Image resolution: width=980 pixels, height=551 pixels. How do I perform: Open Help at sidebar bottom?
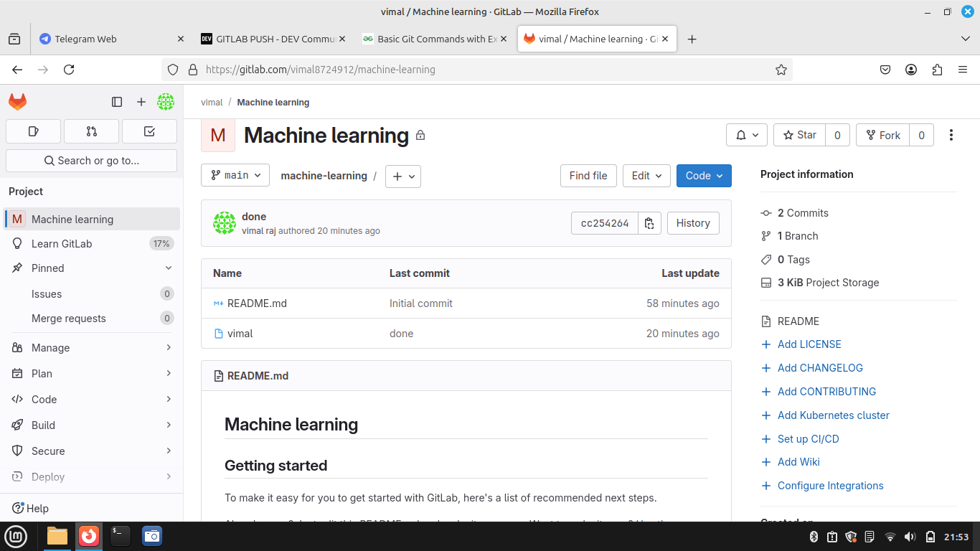click(x=30, y=509)
